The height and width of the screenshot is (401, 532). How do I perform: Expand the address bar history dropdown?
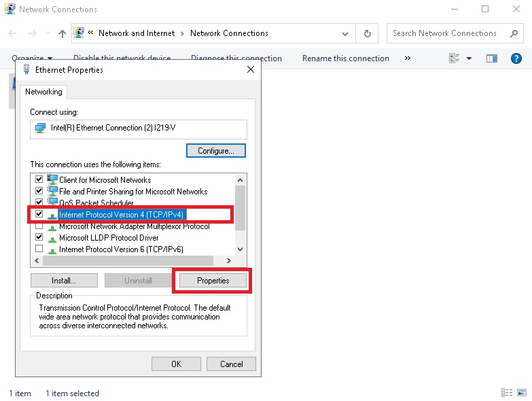point(346,33)
